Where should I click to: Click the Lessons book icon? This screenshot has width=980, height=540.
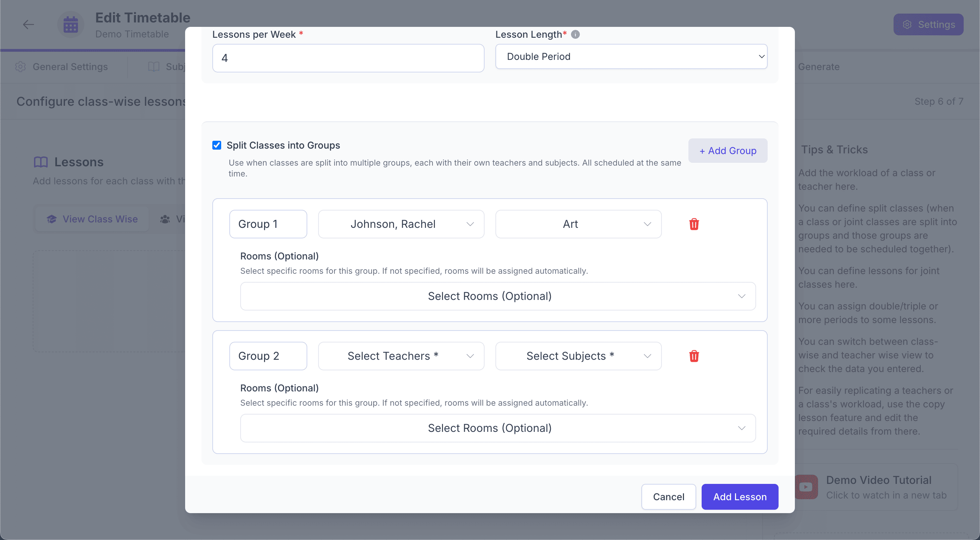click(x=41, y=163)
